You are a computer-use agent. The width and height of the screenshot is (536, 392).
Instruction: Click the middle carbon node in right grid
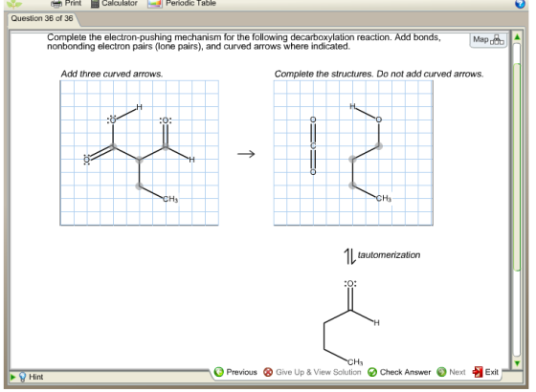pyautogui.click(x=352, y=159)
